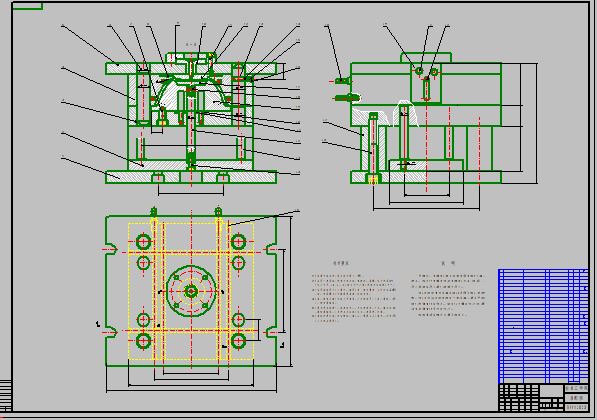Click the bottom drawing-number cell of the title block

576,407
